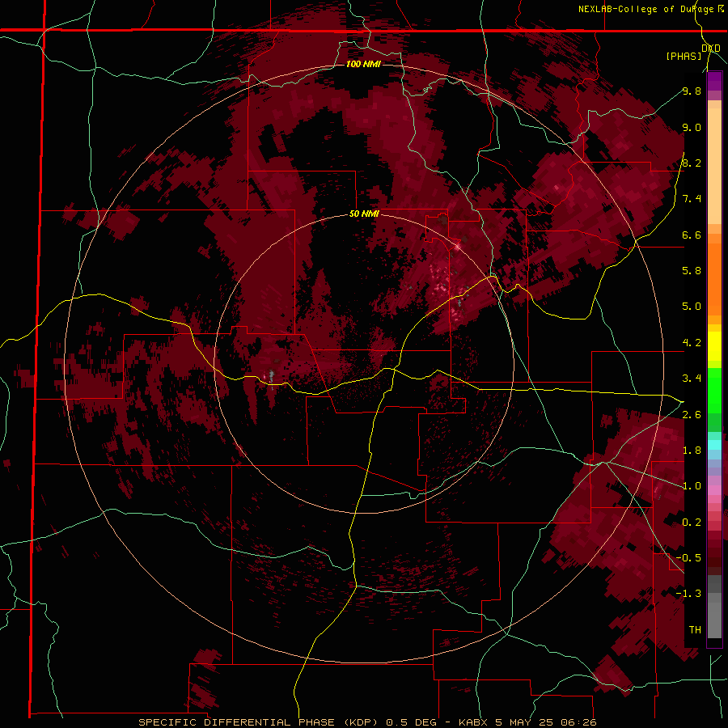Select the 0.2 value on color scale
Viewport: 728px width, 728px height.
(692, 523)
